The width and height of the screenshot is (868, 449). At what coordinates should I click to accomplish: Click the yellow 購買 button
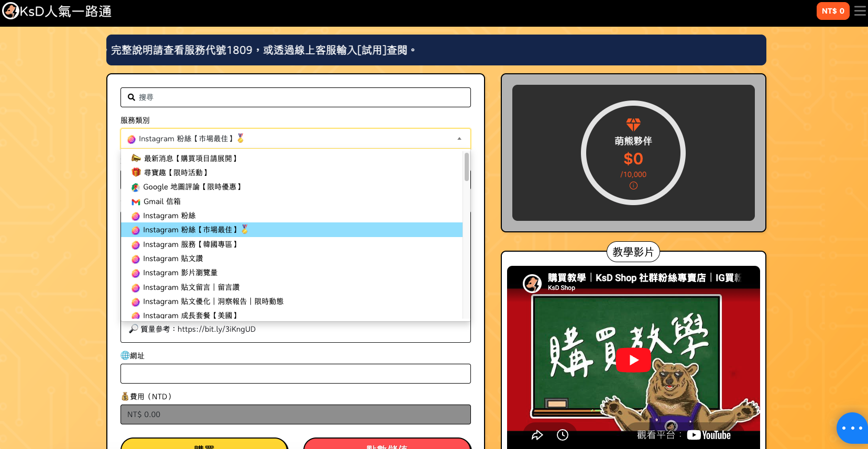204,444
